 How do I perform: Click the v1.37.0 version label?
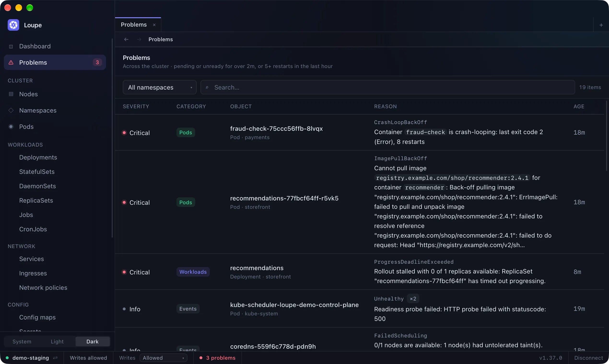pos(550,358)
